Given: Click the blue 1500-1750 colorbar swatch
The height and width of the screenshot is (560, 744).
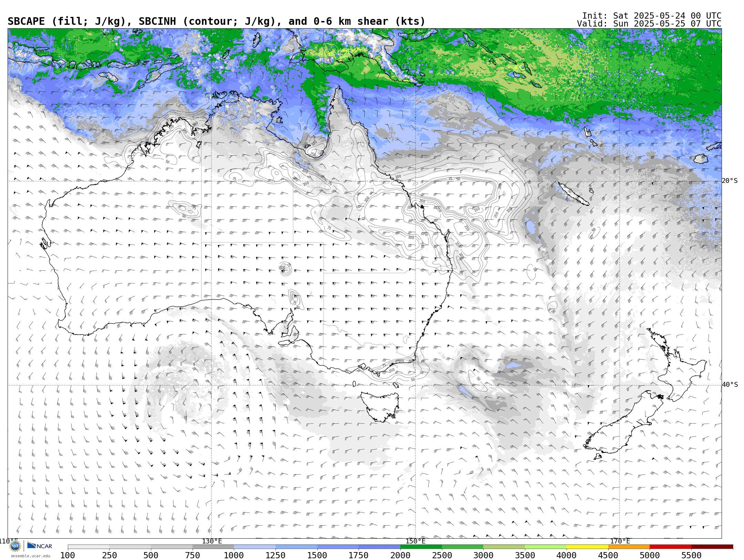Looking at the screenshot, I should point(338,547).
